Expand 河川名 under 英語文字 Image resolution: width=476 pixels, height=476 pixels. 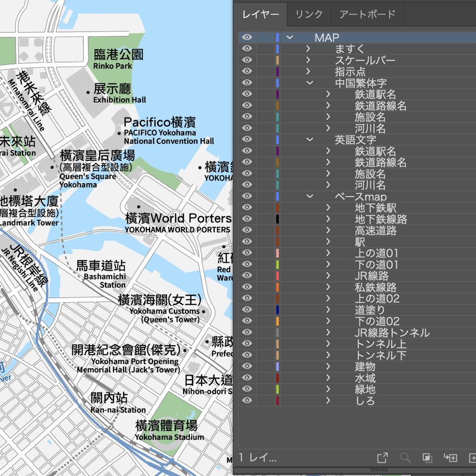click(328, 185)
